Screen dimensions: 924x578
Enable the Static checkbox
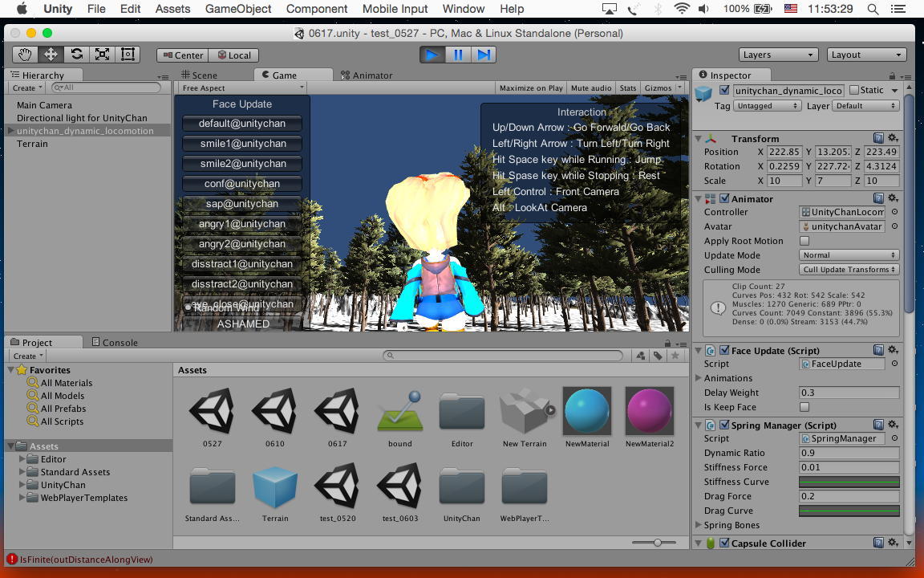[x=854, y=90]
